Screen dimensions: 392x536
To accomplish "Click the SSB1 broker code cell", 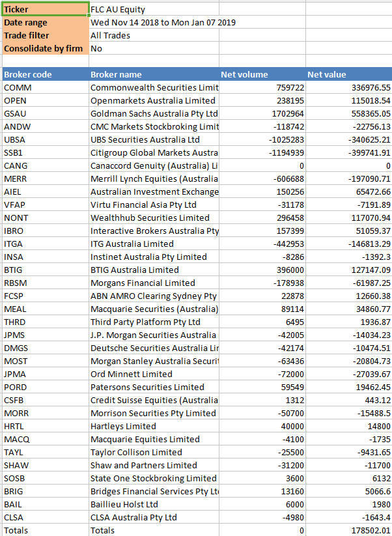I will [x=45, y=152].
